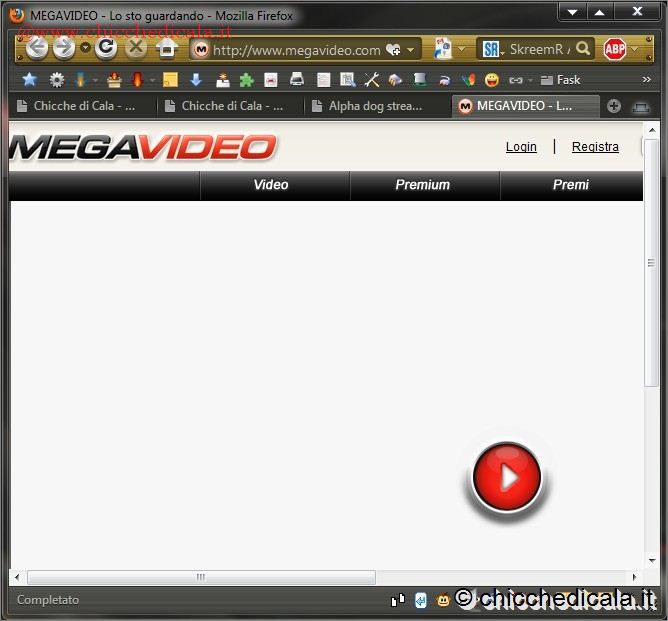Expand the Adblock Plus dropdown arrow
Image resolution: width=668 pixels, height=621 pixels.
click(634, 49)
